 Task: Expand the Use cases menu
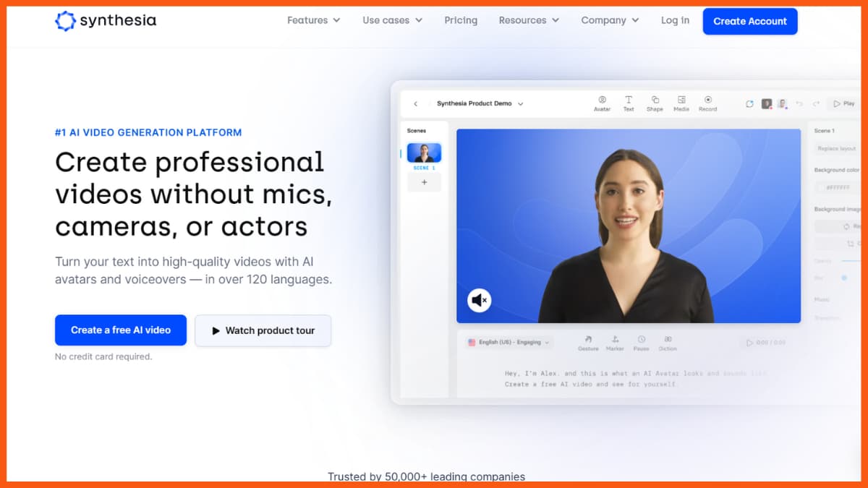[x=392, y=20]
